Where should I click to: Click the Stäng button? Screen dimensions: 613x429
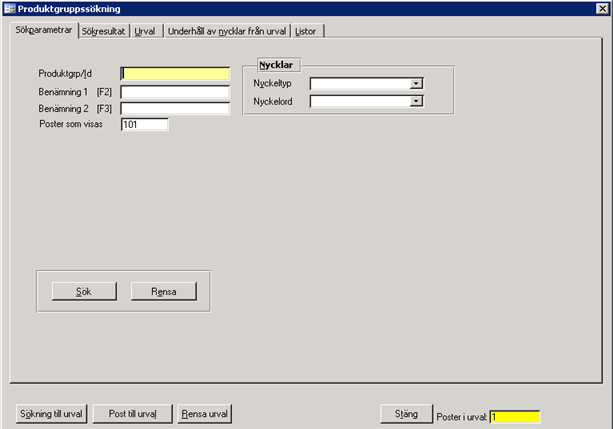[406, 413]
